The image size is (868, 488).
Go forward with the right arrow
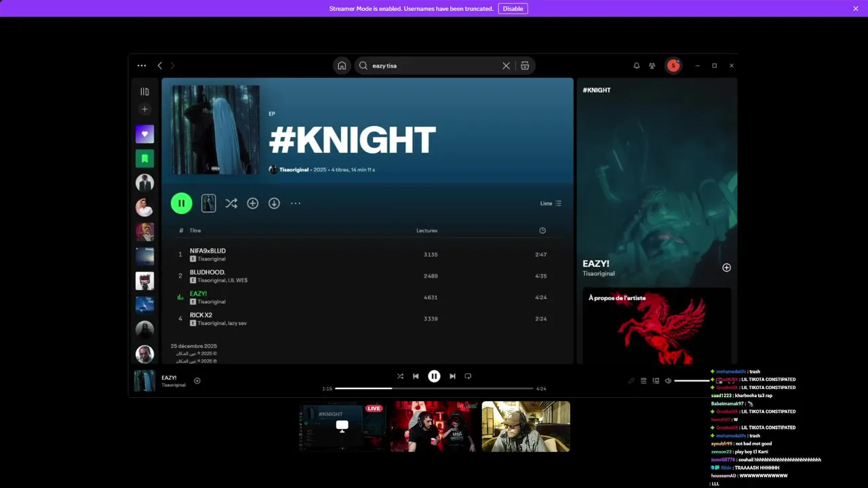click(172, 66)
